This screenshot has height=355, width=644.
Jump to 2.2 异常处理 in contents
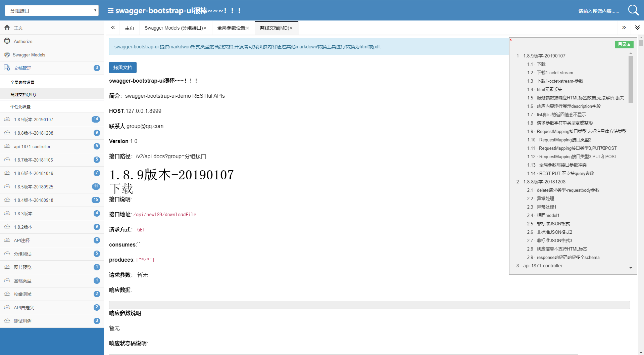click(x=545, y=198)
